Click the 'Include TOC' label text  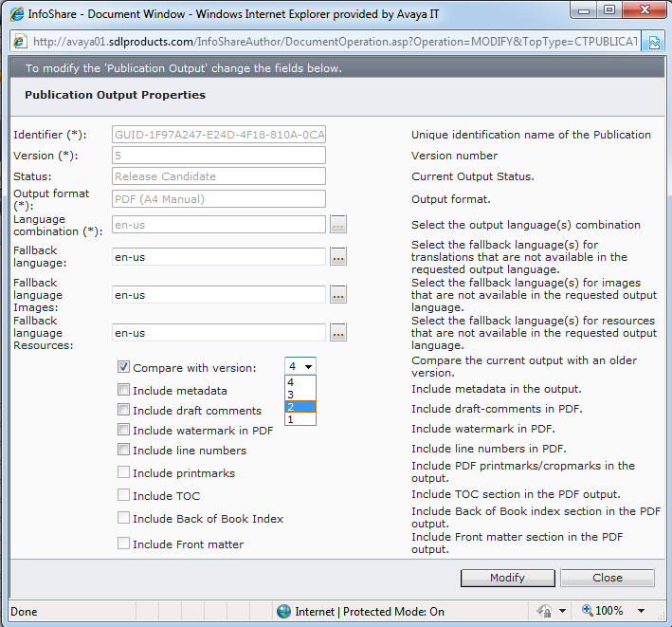click(166, 496)
